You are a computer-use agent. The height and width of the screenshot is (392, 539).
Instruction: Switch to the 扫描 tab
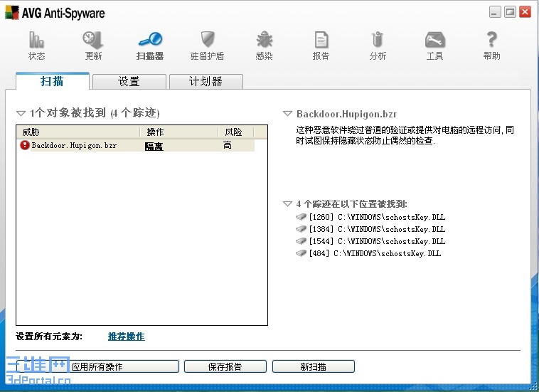pos(52,81)
